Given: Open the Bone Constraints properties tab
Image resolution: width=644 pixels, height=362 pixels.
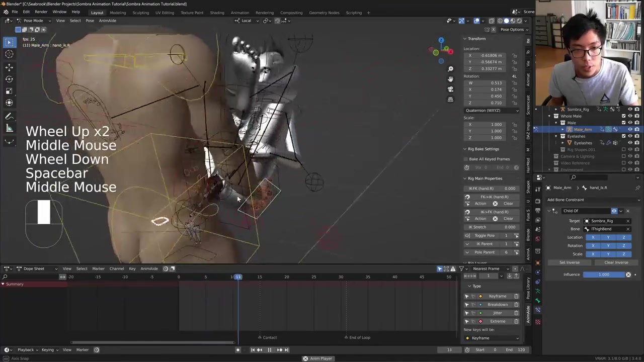Looking at the screenshot, I should pos(537,310).
